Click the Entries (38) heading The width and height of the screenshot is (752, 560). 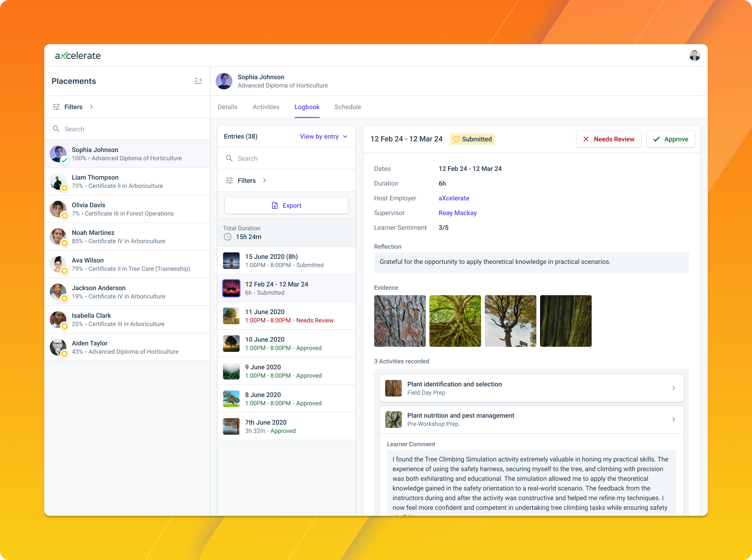pos(241,136)
